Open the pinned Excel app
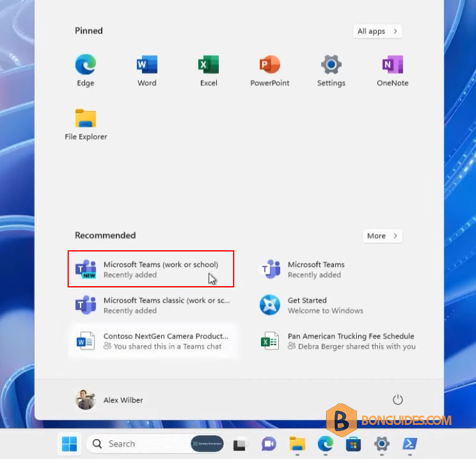The height and width of the screenshot is (459, 476). tap(208, 71)
